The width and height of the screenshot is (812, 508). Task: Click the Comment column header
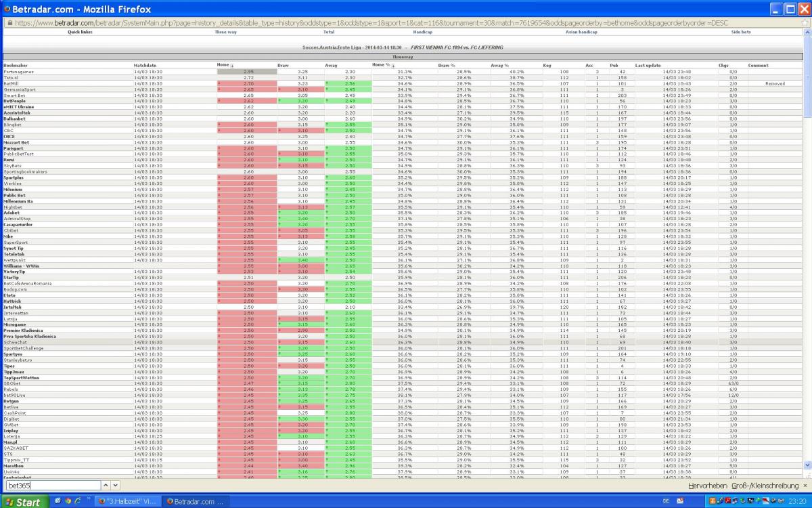[758, 66]
